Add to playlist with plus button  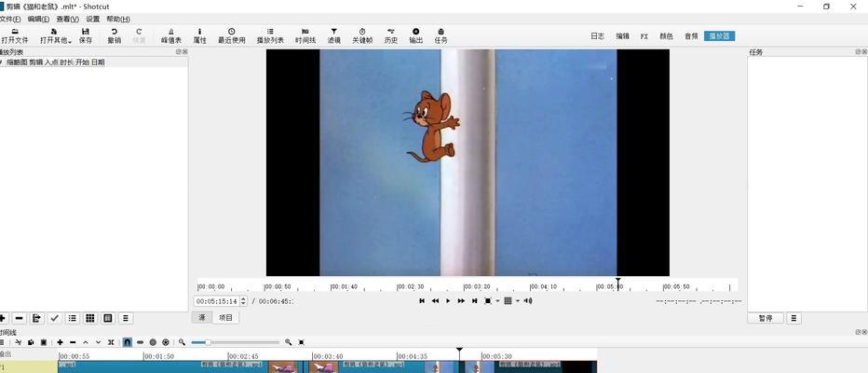[3, 318]
